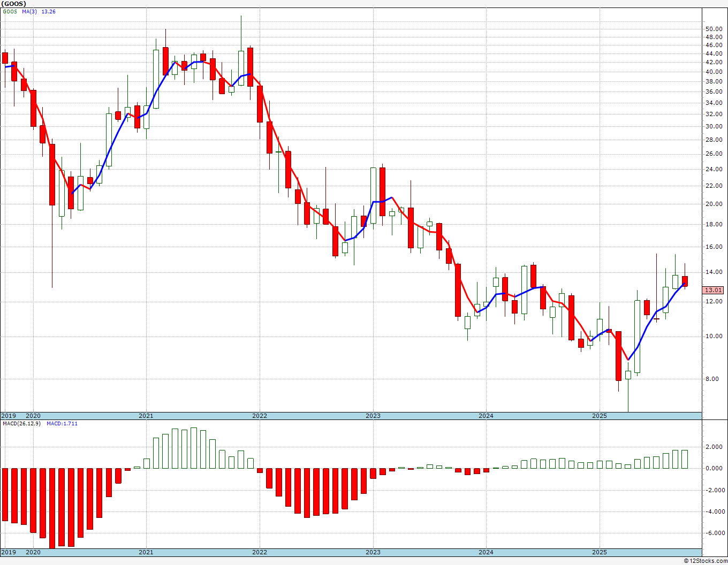This screenshot has width=728, height=565.
Task: Select 2021 on the price chart time axis
Action: [x=146, y=416]
